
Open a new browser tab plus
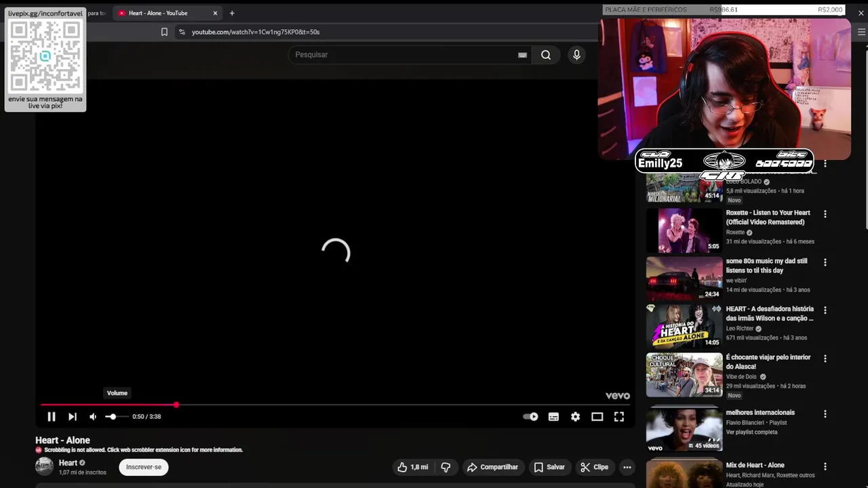232,13
